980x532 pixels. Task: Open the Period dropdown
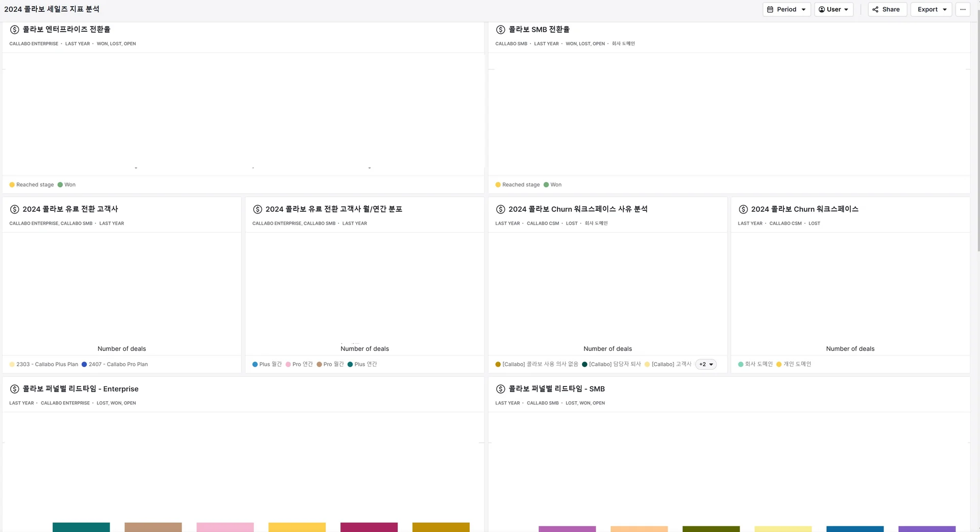pyautogui.click(x=786, y=9)
